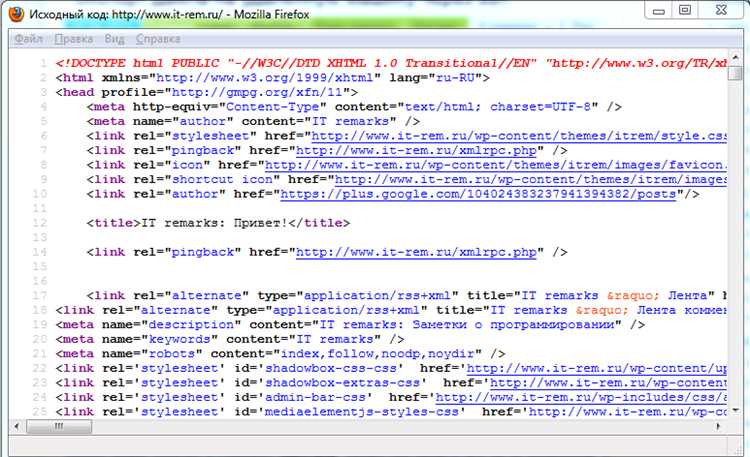Open the Файл menu

click(x=28, y=39)
